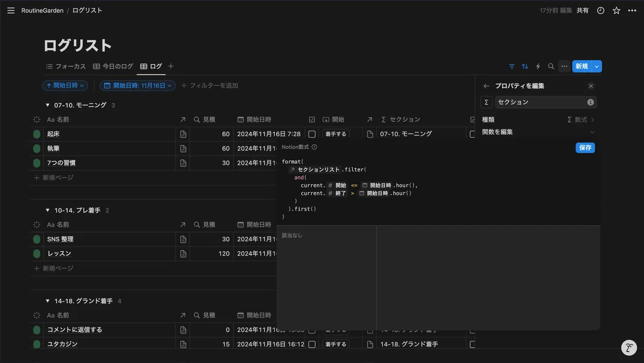Open page icon in SNS 整理 row
Image resolution: width=644 pixels, height=363 pixels.
[183, 239]
